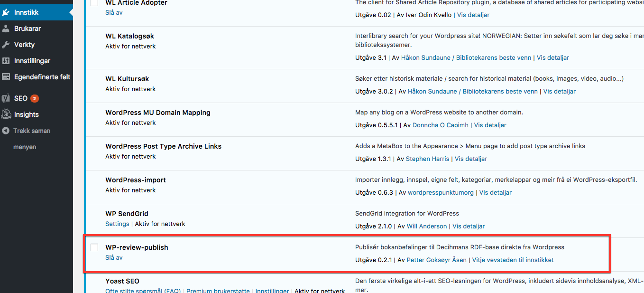
Task: Open Iver Odin Kvello author link
Action: [430, 15]
